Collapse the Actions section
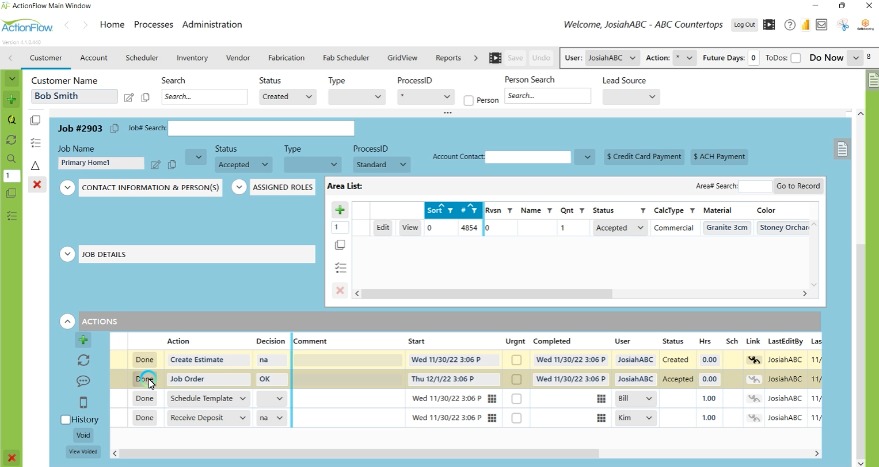879x467 pixels. tap(67, 321)
